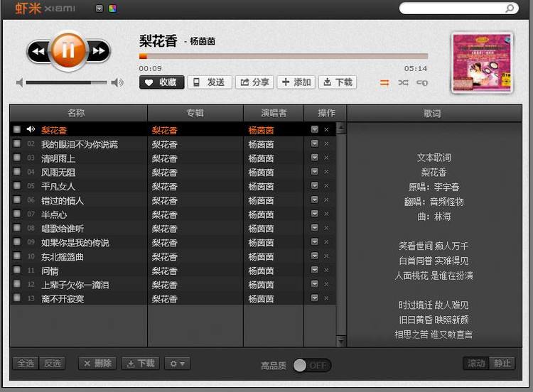Open the album cover thumbnail
The height and width of the screenshot is (392, 533).
[482, 62]
